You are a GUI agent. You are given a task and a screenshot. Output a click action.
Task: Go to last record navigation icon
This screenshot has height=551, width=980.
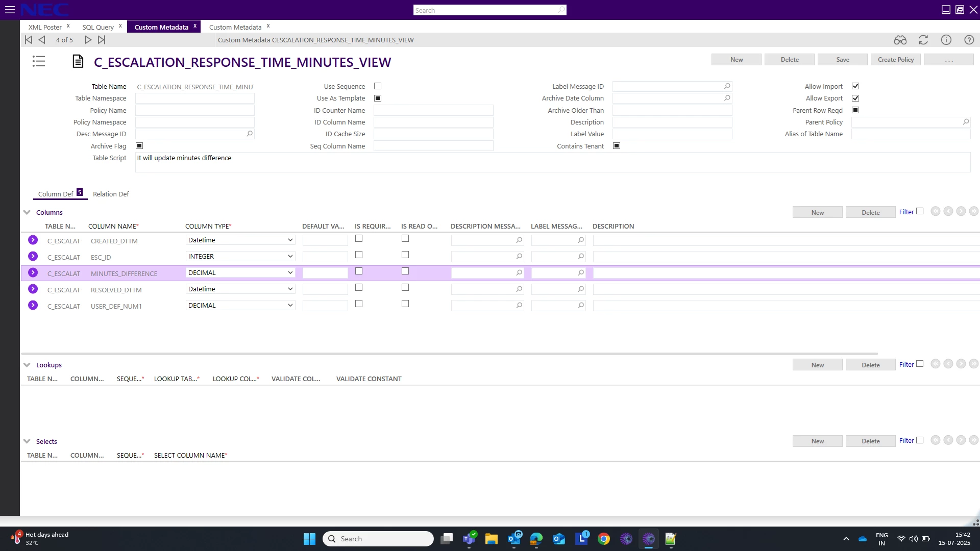pos(102,40)
